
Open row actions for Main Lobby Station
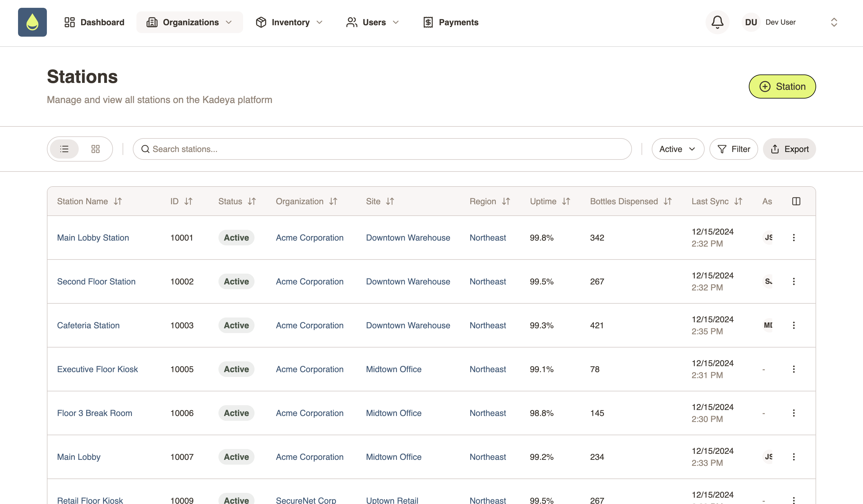[x=794, y=238]
